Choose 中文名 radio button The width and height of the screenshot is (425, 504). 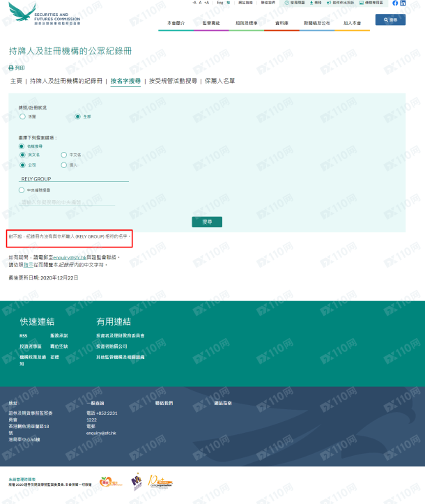(x=64, y=155)
